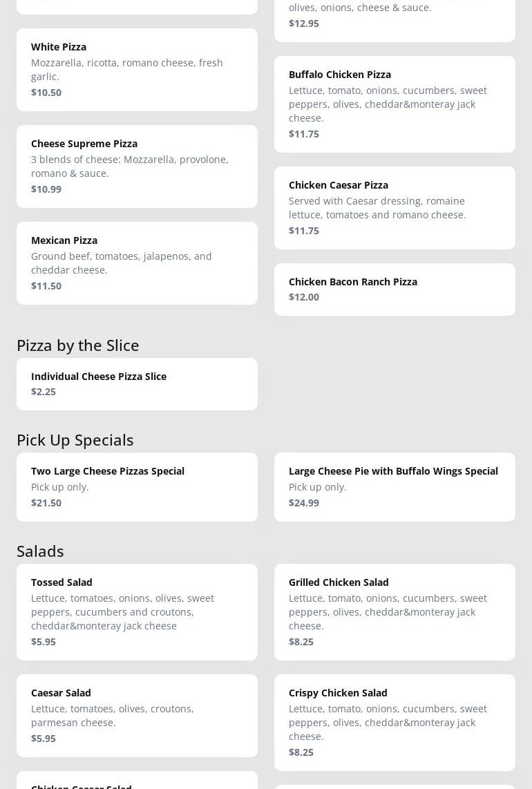The height and width of the screenshot is (789, 532).
Task: Choose the Tossed Salad item
Action: coord(137,611)
